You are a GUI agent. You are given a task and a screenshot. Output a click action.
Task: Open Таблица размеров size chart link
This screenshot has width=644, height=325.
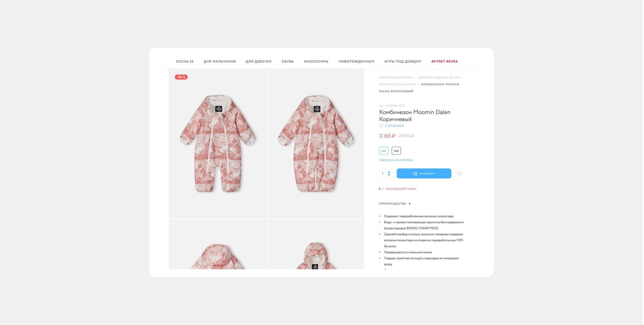click(x=396, y=160)
